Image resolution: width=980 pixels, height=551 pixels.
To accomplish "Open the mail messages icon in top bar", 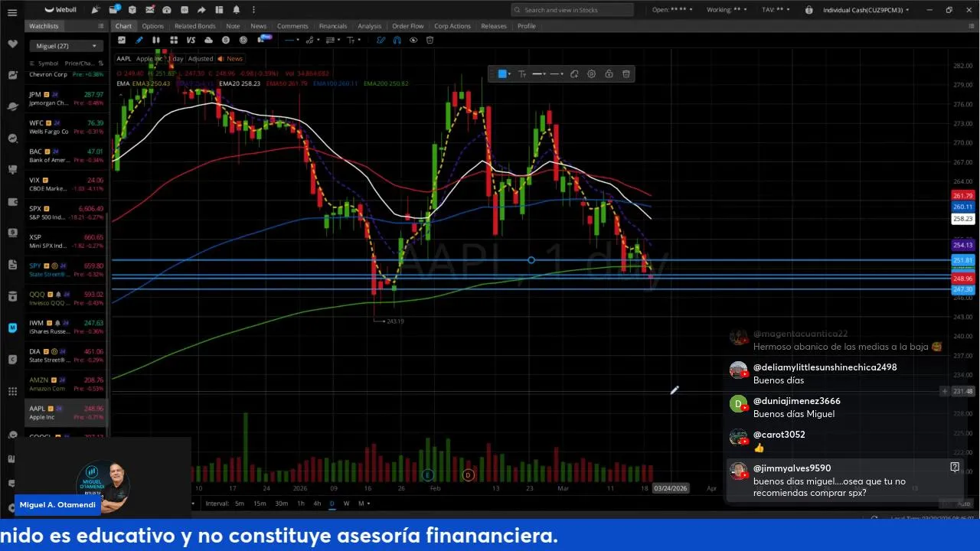I will [149, 10].
